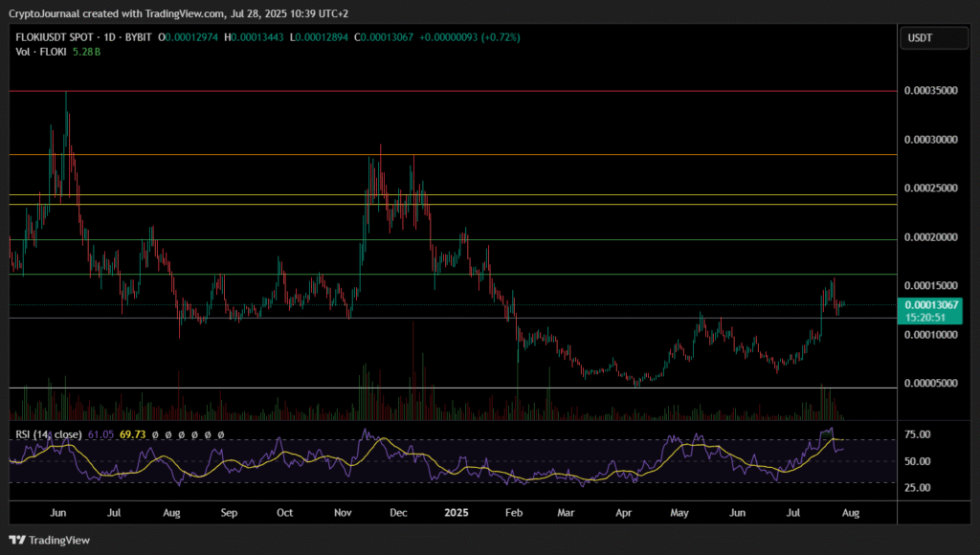980x555 pixels.
Task: Click the Mar label on time axis
Action: (x=566, y=513)
